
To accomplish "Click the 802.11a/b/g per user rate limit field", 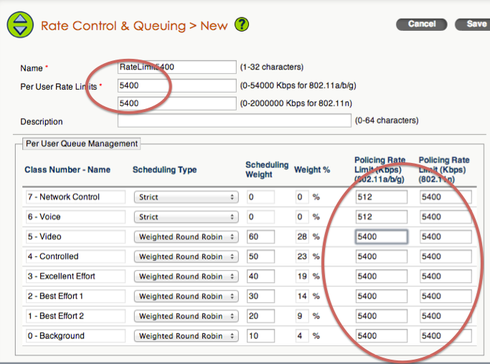I will 177,86.
